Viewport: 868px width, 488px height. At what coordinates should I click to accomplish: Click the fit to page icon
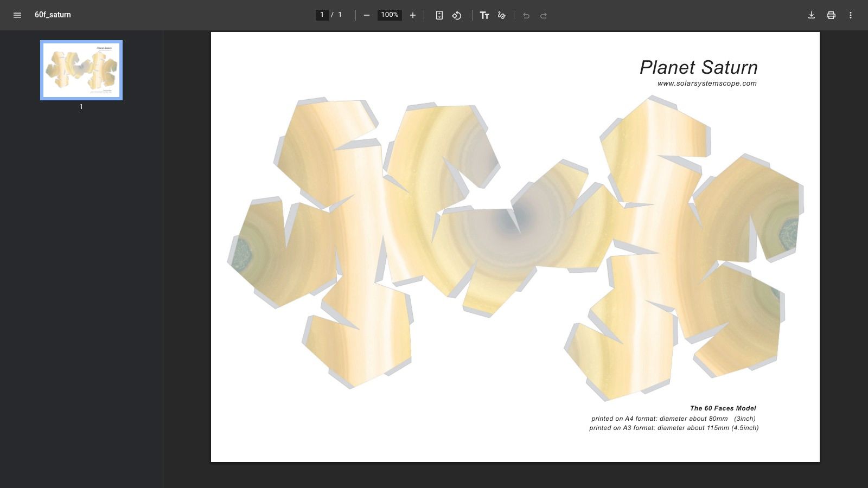tap(439, 15)
